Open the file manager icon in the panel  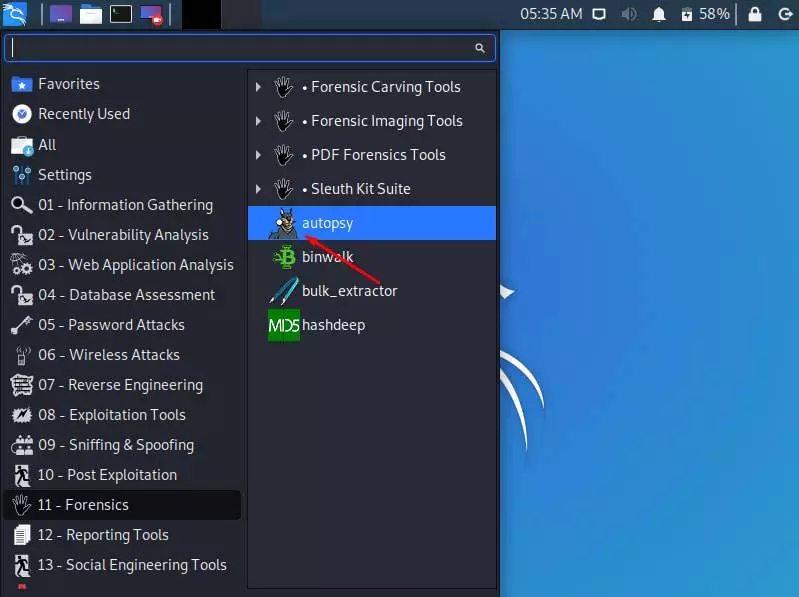(91, 14)
